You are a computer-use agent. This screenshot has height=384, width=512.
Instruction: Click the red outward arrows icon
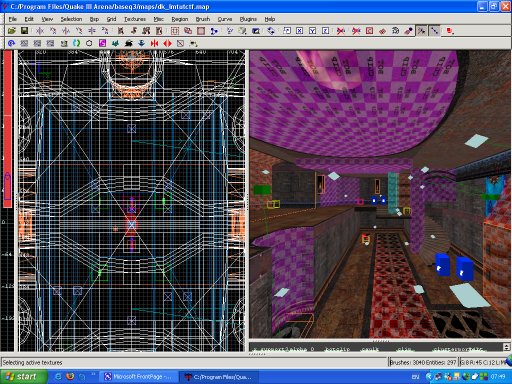click(167, 43)
